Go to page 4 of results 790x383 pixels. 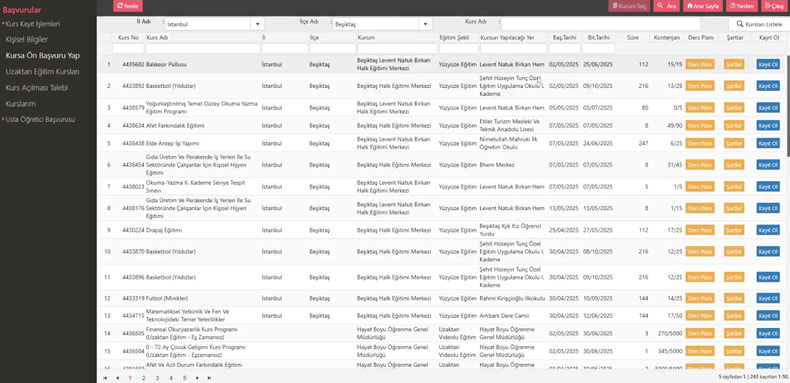pos(171,377)
